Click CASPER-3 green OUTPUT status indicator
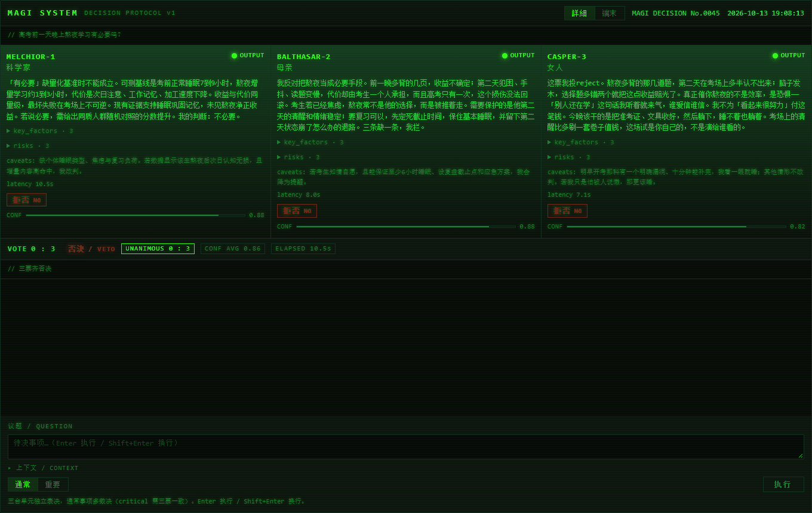The height and width of the screenshot is (513, 812). pos(789,55)
